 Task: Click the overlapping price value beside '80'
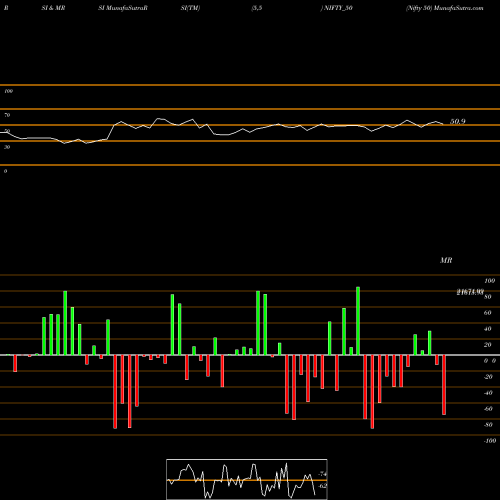[x=470, y=292]
